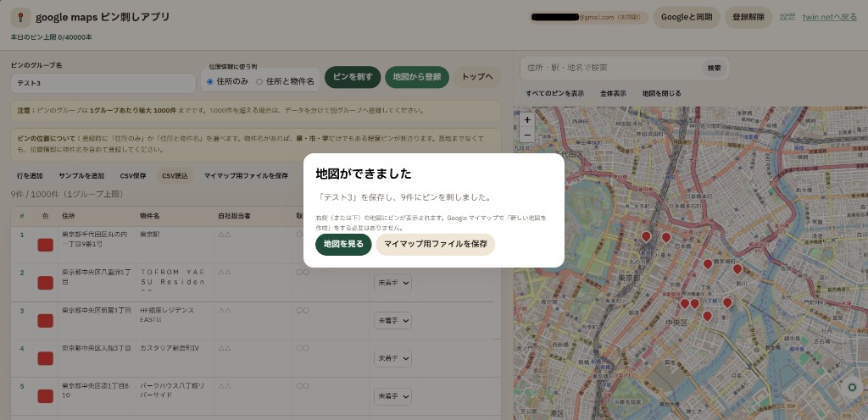Click the map pin over Tokyo Station
This screenshot has width=868, height=420.
646,236
